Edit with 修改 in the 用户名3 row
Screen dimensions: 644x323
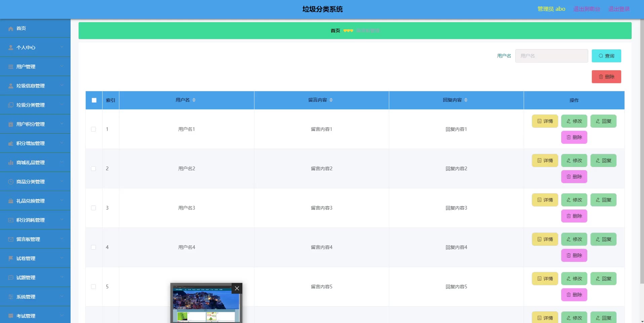point(574,200)
